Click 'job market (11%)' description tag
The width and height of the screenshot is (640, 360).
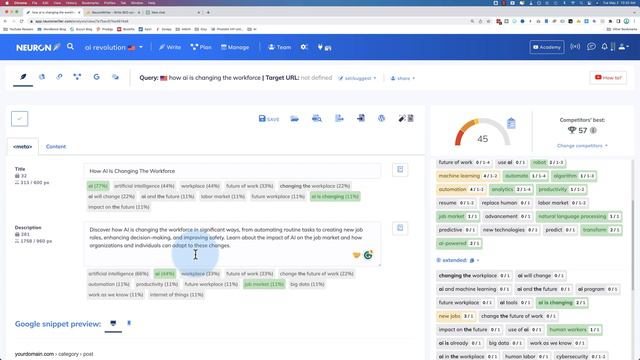(264, 284)
